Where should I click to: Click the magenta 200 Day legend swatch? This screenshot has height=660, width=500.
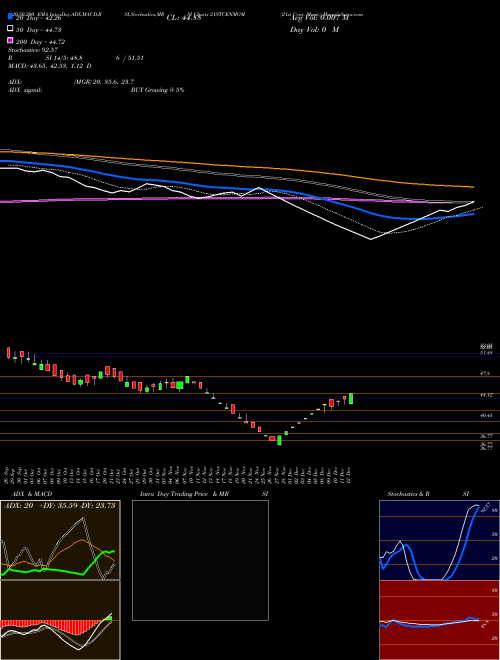(10, 40)
